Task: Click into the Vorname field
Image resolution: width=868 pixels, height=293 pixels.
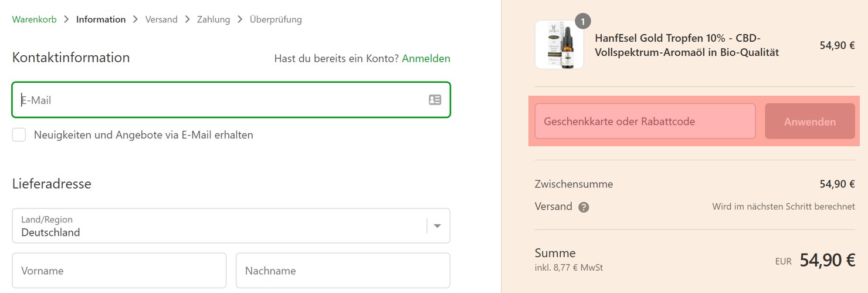Action: [x=119, y=271]
